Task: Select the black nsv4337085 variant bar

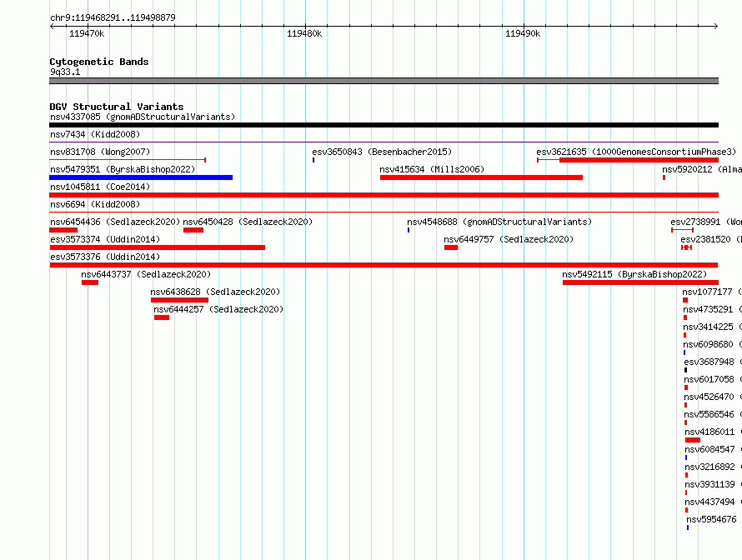Action: coord(384,125)
